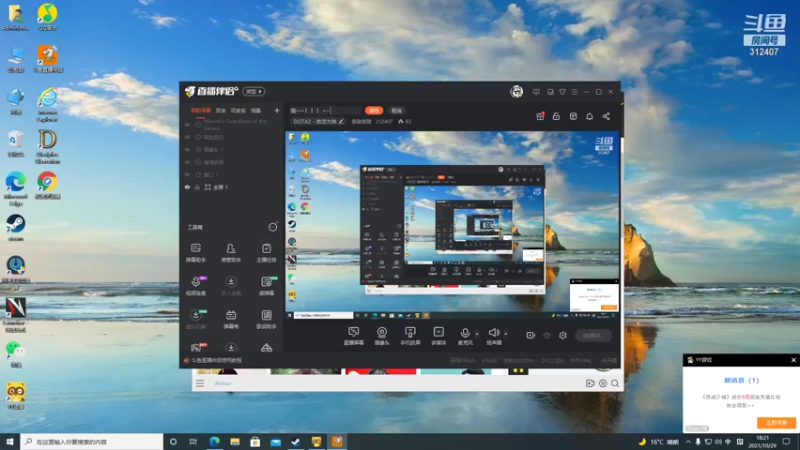Click search magnifier in the background window

point(615,383)
